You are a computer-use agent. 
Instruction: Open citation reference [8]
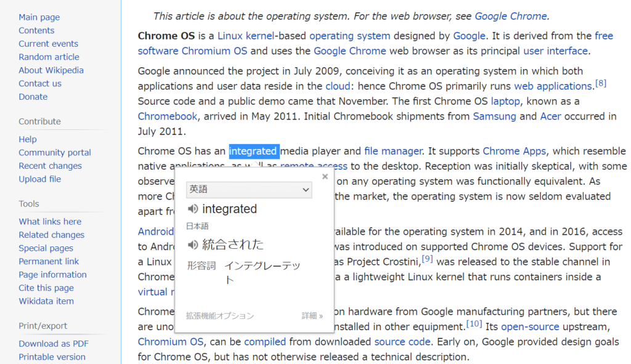click(600, 83)
